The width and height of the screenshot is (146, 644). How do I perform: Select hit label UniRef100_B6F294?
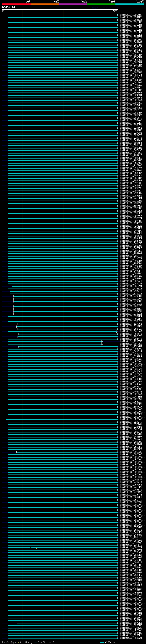click(x=131, y=286)
